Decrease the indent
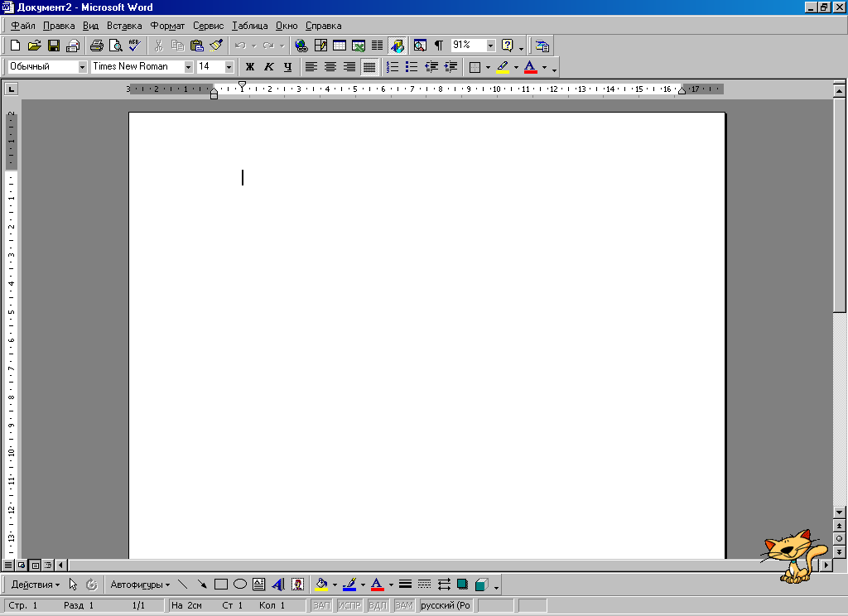Viewport: 848px width, 616px height. tap(431, 67)
